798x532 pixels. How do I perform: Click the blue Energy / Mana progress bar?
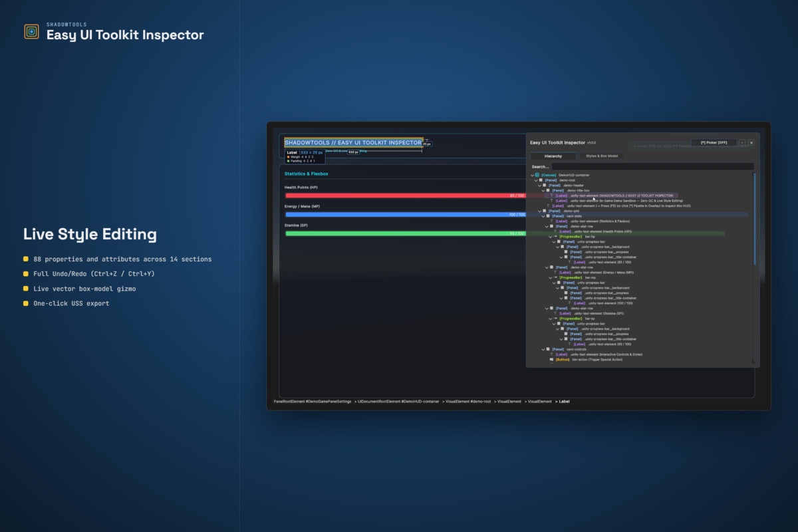coord(406,215)
